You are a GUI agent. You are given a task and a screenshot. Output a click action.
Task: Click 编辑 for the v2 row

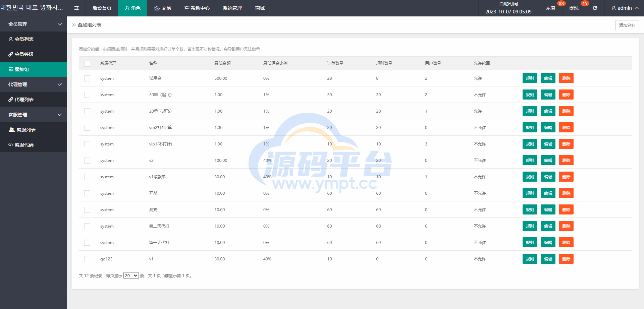pyautogui.click(x=548, y=160)
